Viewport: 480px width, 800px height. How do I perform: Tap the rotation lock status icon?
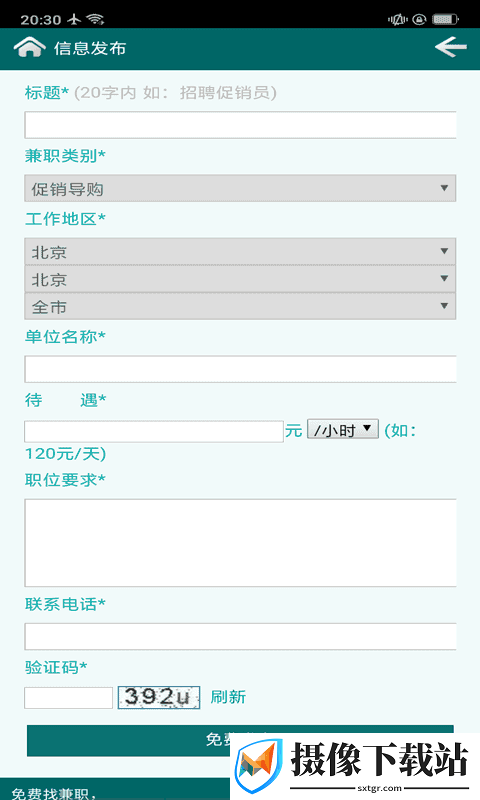(419, 19)
